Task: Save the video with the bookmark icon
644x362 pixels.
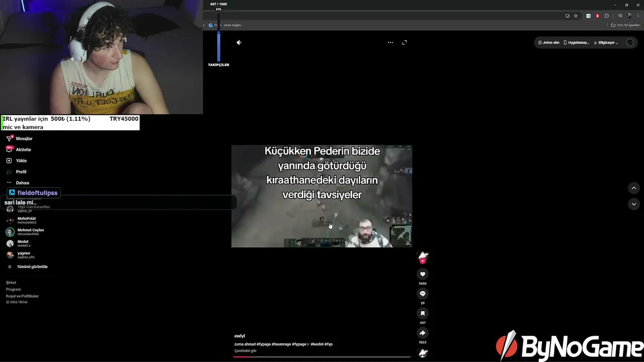Action: [423, 313]
